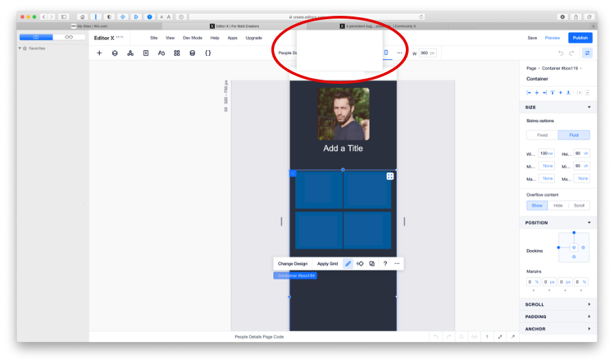Viewport: 614px width, 364px height.
Task: Pop out the code panel arrow icon
Action: 513,337
